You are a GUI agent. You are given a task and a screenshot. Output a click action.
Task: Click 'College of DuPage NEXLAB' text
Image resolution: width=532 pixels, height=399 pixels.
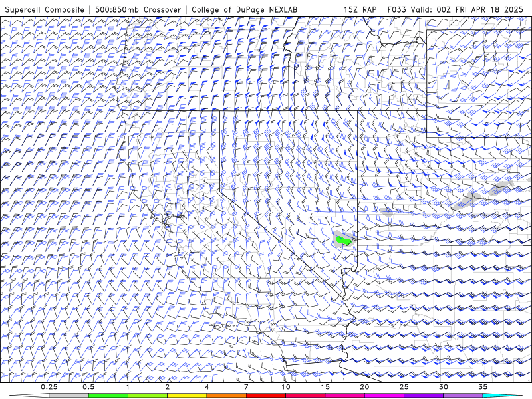[244, 9]
